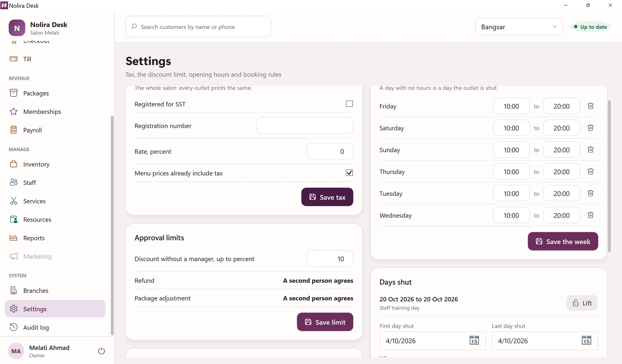
Task: Open Services with scissors icon
Action: point(55,201)
